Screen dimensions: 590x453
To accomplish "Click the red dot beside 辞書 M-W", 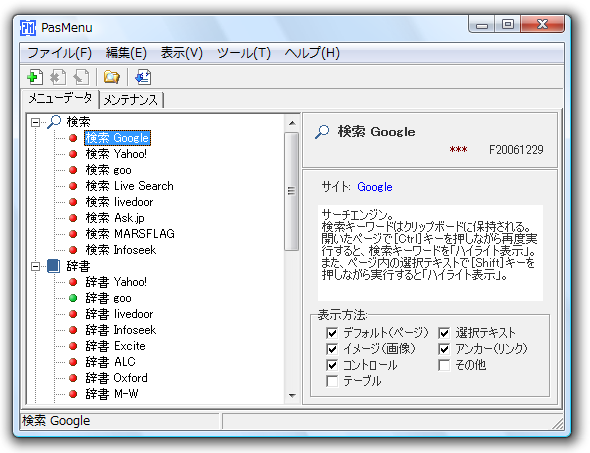I will tap(73, 394).
